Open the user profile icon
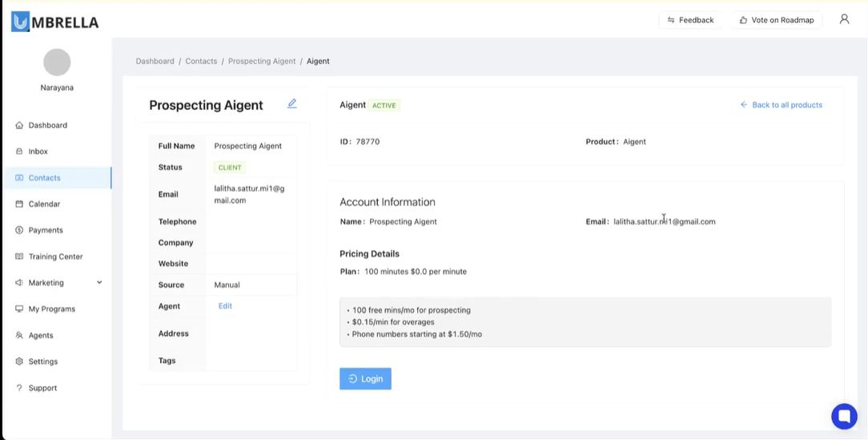The image size is (868, 440). pos(844,19)
